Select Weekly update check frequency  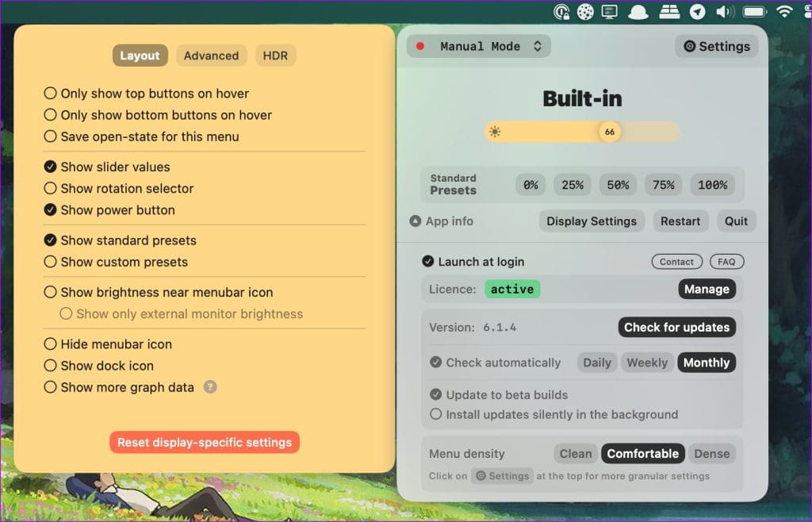pyautogui.click(x=647, y=363)
